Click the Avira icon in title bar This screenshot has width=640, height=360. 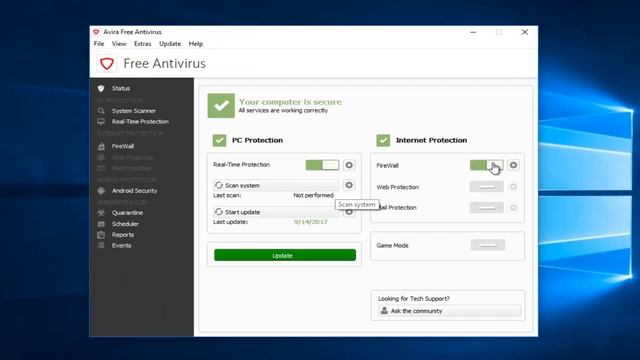point(96,32)
